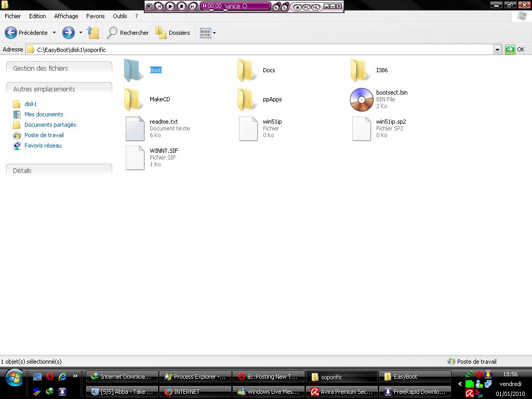532x399 pixels.
Task: Expand the Détails panel
Action: 59,170
